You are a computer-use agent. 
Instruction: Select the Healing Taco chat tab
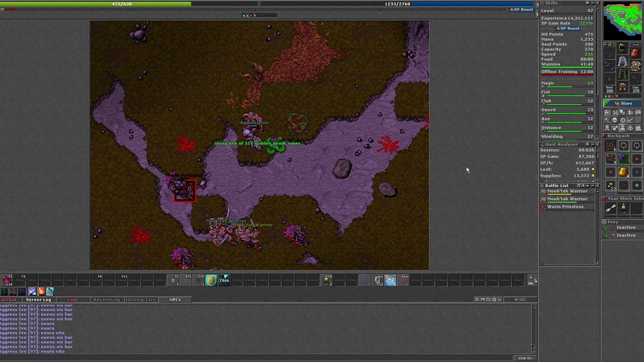tap(141, 300)
